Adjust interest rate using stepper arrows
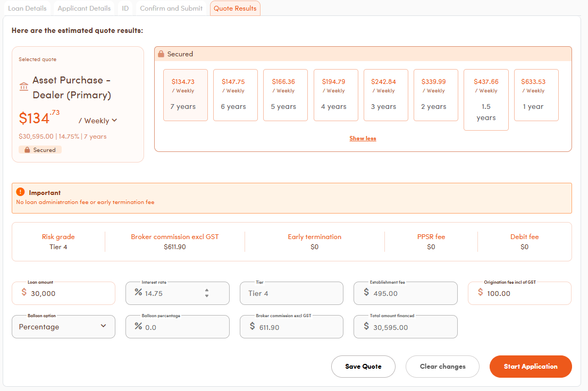Screen dimensions: 588x391 point(207,293)
